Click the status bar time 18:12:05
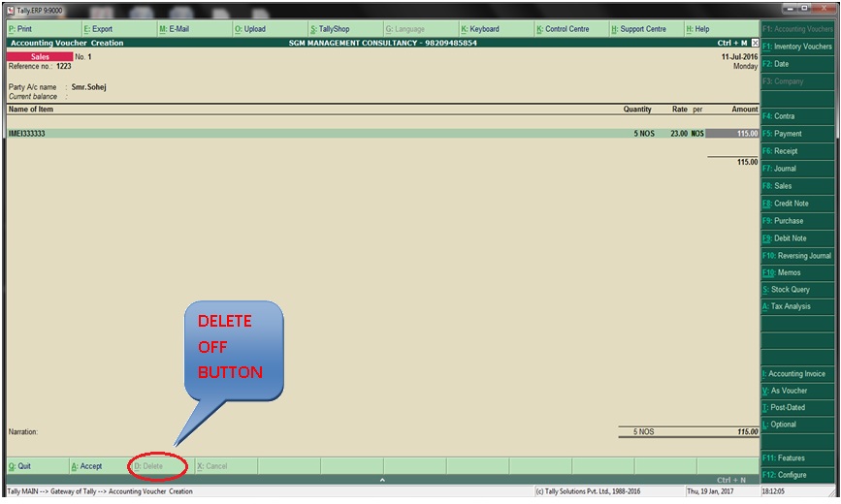This screenshot has height=504, width=841. click(x=772, y=491)
